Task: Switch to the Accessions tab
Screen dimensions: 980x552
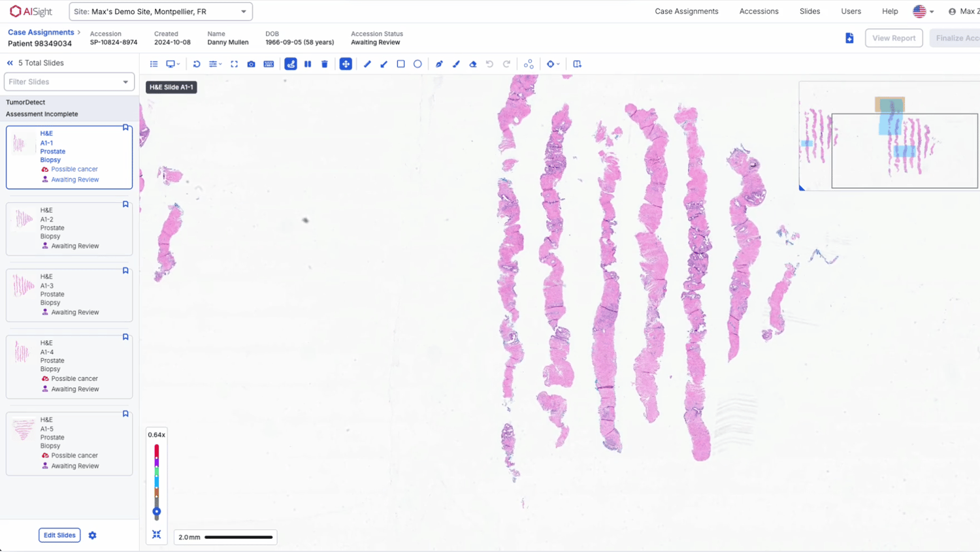Action: pyautogui.click(x=759, y=11)
